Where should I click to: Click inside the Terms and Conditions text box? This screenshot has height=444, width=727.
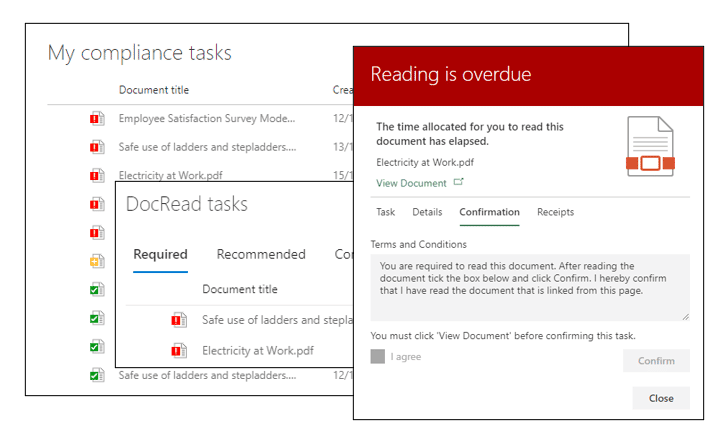coord(529,286)
